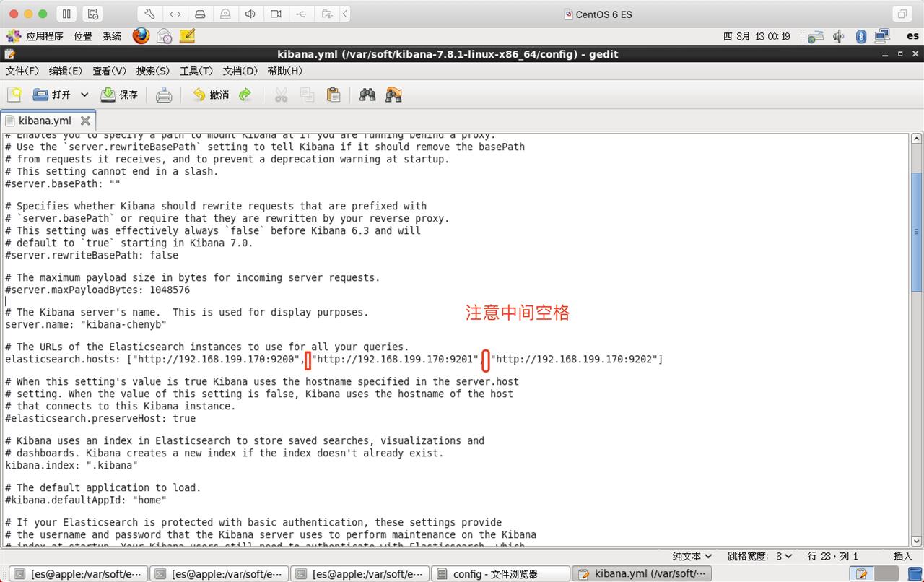Open the 查看(V) menu

pyautogui.click(x=109, y=71)
